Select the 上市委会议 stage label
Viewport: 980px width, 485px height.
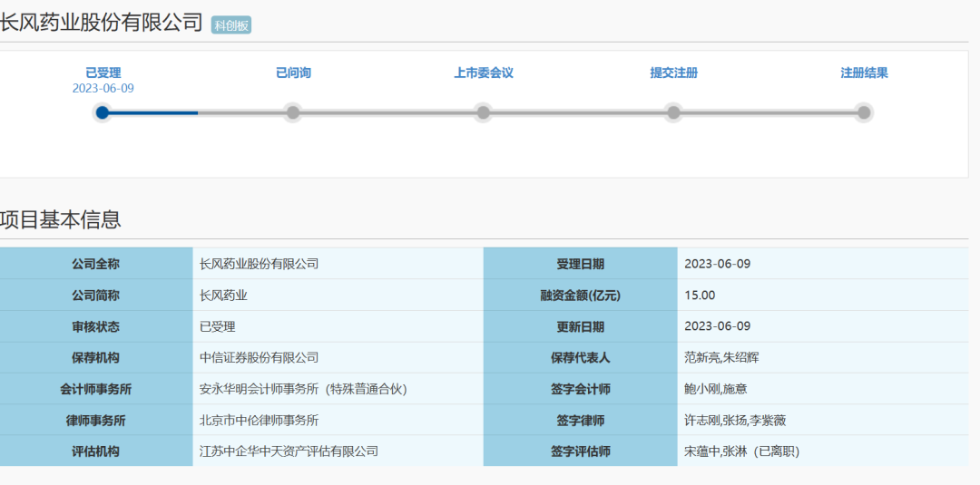click(483, 73)
